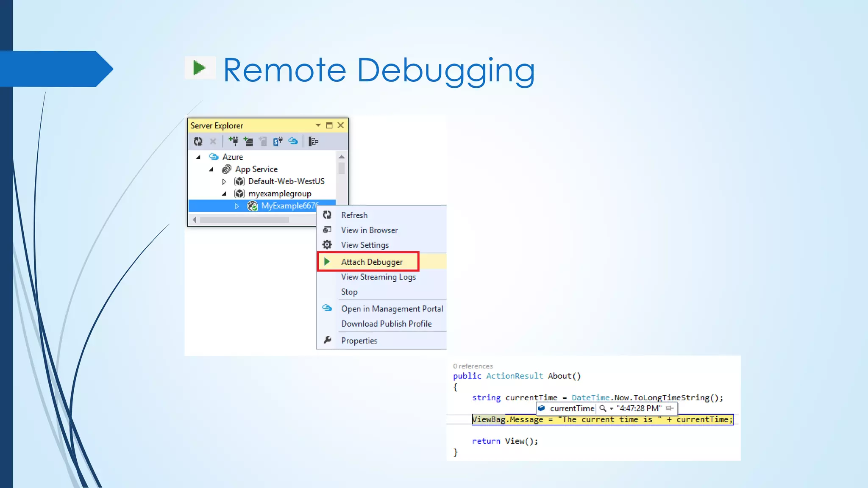Click the Connect to Database plug icon

tap(234, 141)
